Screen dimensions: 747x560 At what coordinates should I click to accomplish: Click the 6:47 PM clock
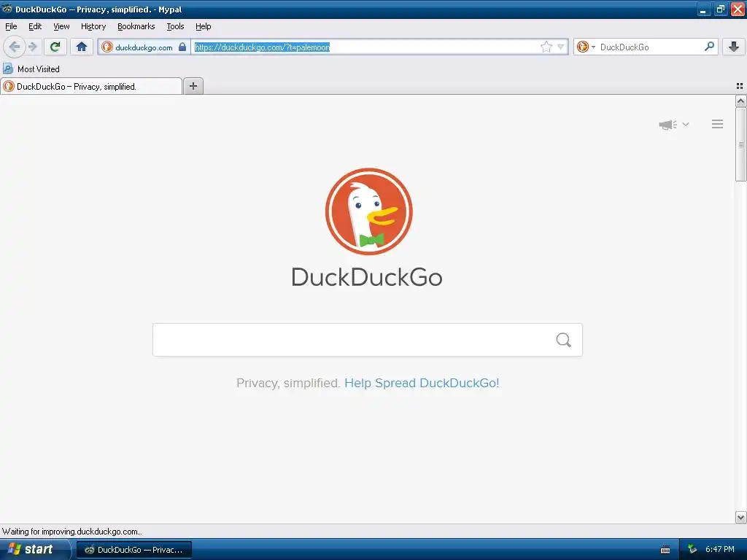coord(720,550)
